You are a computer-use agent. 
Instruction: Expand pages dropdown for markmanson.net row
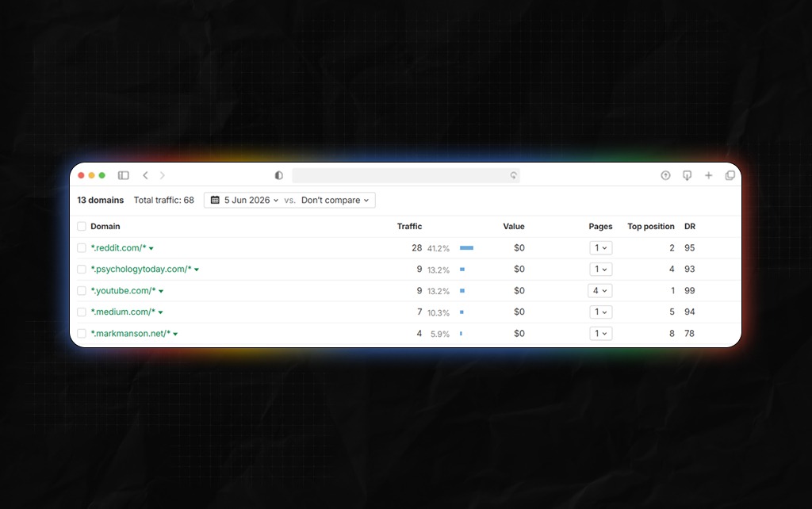[601, 334]
